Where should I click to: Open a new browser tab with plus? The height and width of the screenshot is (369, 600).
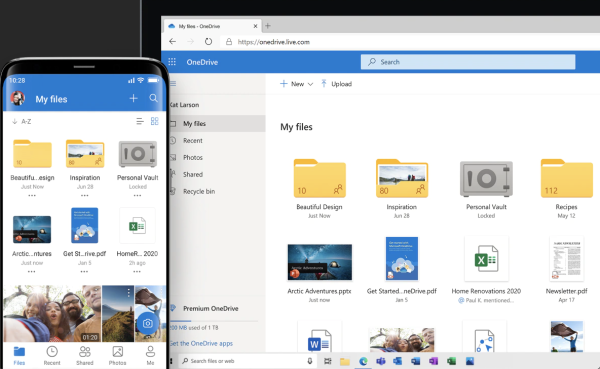tap(268, 26)
